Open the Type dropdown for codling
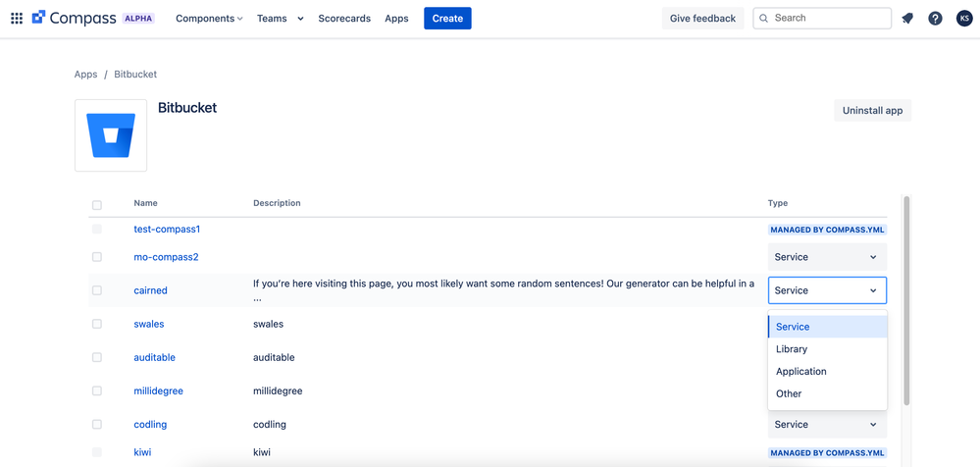 [827, 424]
